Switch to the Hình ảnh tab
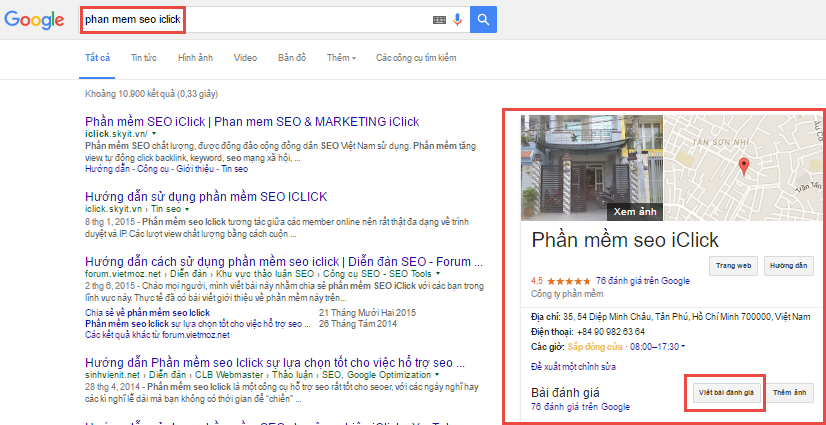 pyautogui.click(x=195, y=58)
